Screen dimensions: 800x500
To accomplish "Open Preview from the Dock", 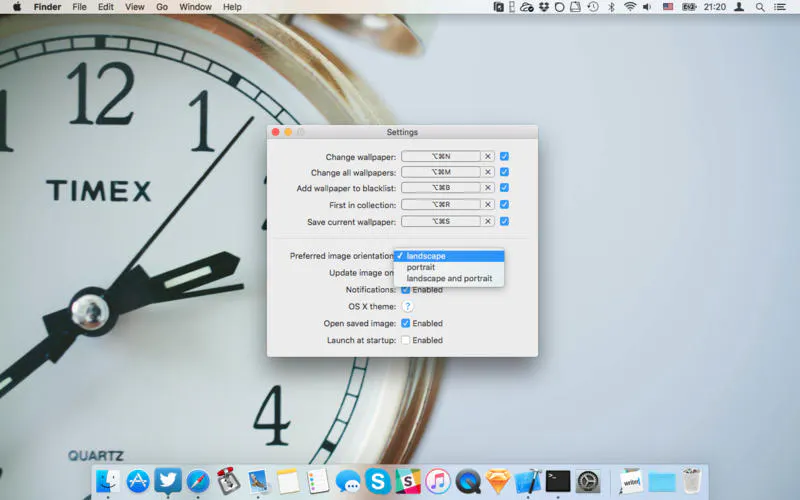I will [x=258, y=481].
